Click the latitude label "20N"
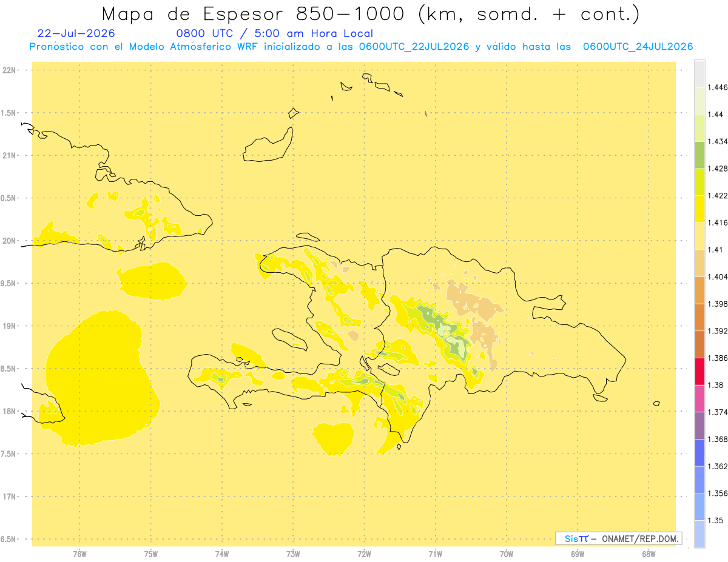The image size is (728, 562). pyautogui.click(x=10, y=241)
